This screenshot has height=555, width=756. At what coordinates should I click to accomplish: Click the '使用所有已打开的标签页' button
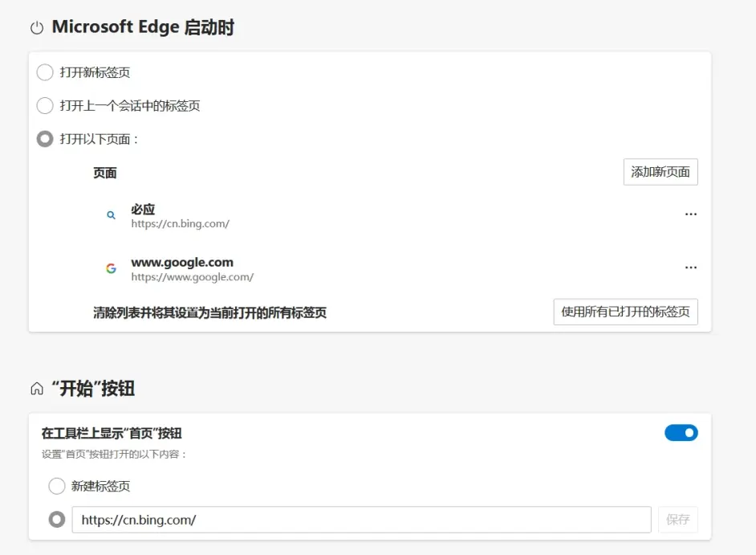[625, 312]
